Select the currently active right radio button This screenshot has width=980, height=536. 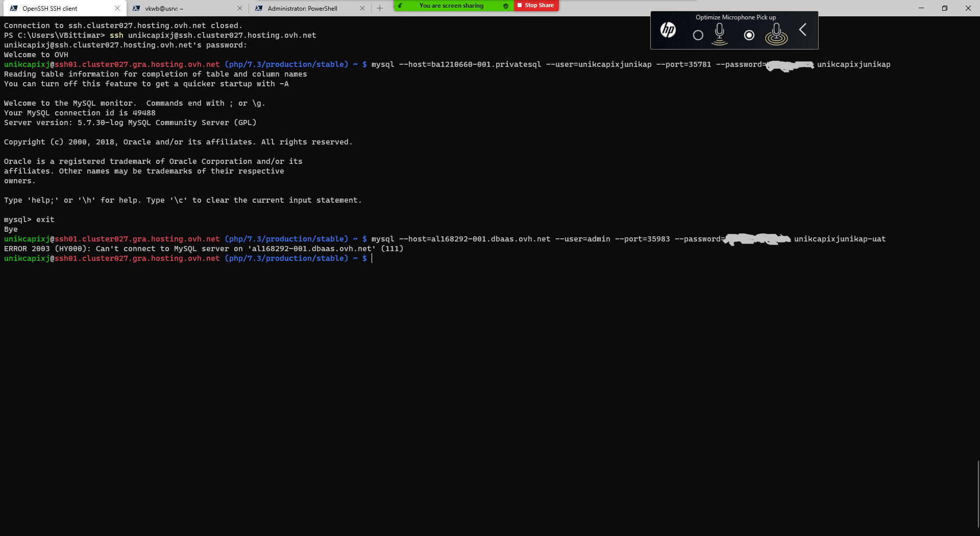point(749,35)
